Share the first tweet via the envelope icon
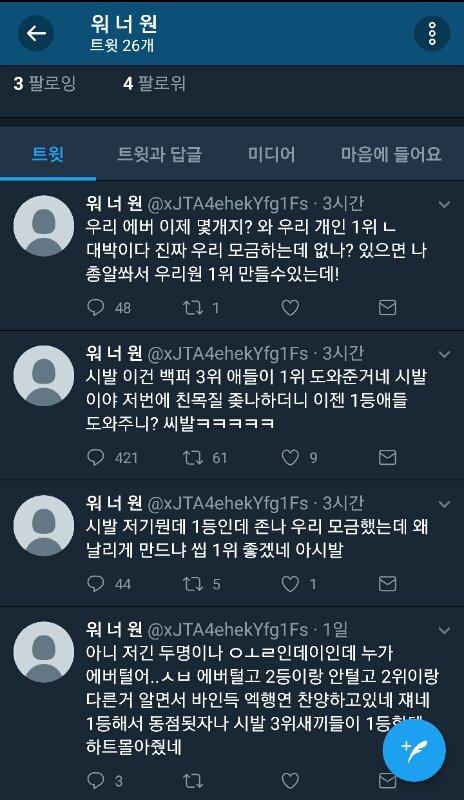 (387, 308)
